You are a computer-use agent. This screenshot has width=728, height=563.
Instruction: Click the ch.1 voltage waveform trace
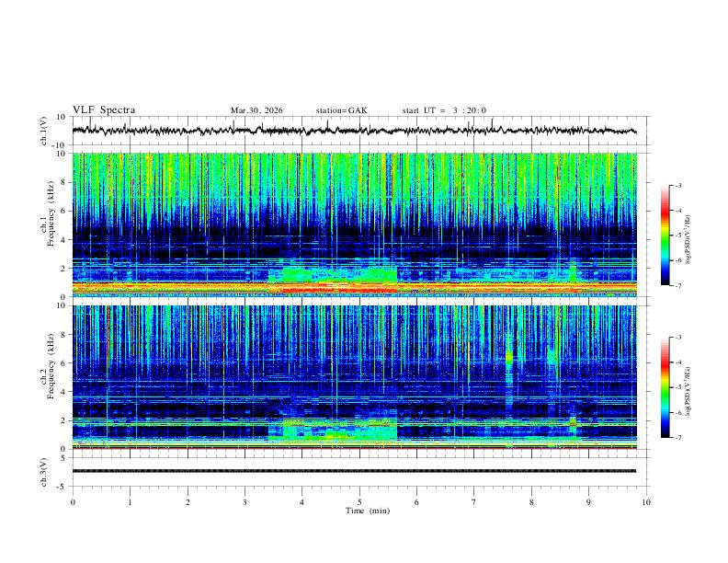click(x=354, y=131)
